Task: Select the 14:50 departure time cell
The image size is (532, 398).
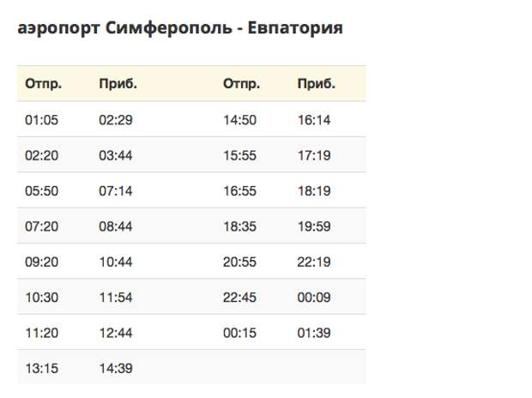Action: tap(239, 120)
